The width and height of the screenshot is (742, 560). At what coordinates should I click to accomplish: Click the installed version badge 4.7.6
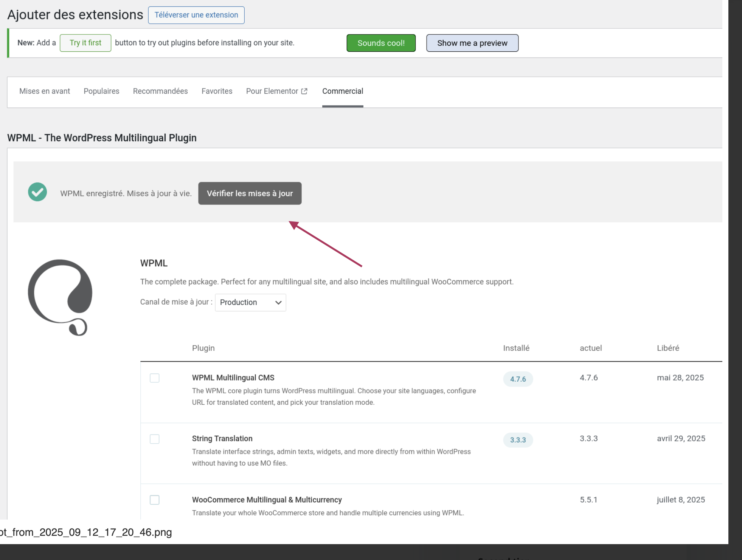(518, 379)
